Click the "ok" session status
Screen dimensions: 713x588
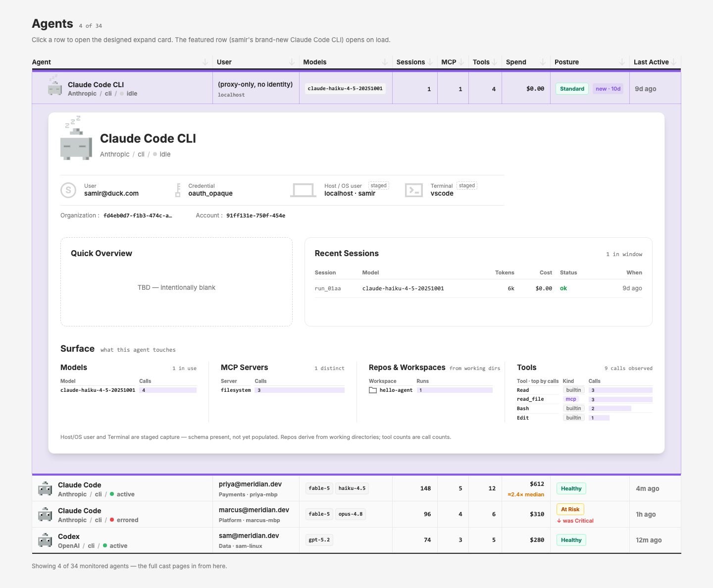[563, 288]
